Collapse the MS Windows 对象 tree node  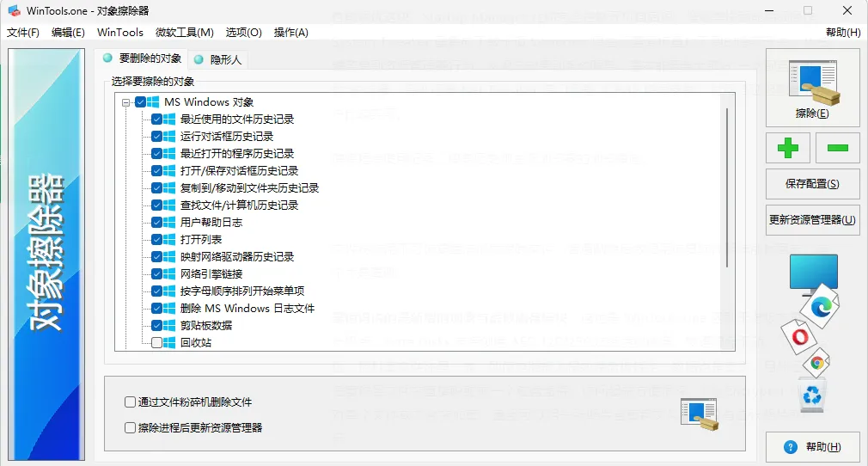tap(125, 102)
